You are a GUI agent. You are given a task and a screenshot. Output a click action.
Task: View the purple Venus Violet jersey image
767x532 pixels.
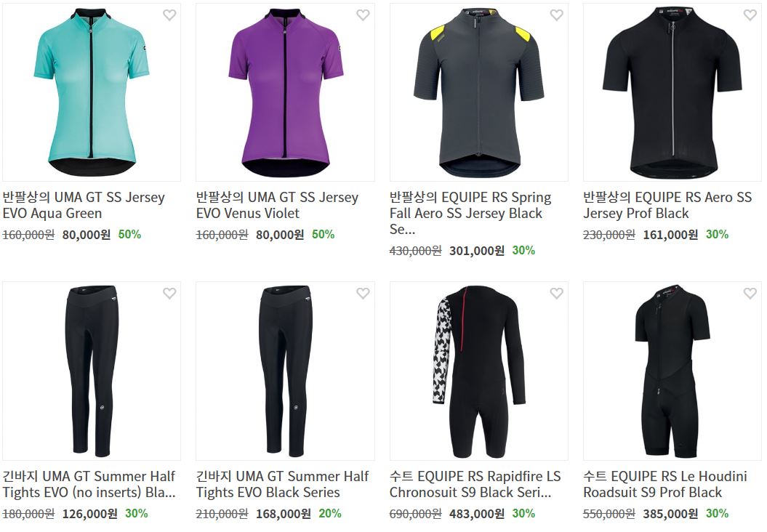click(285, 92)
